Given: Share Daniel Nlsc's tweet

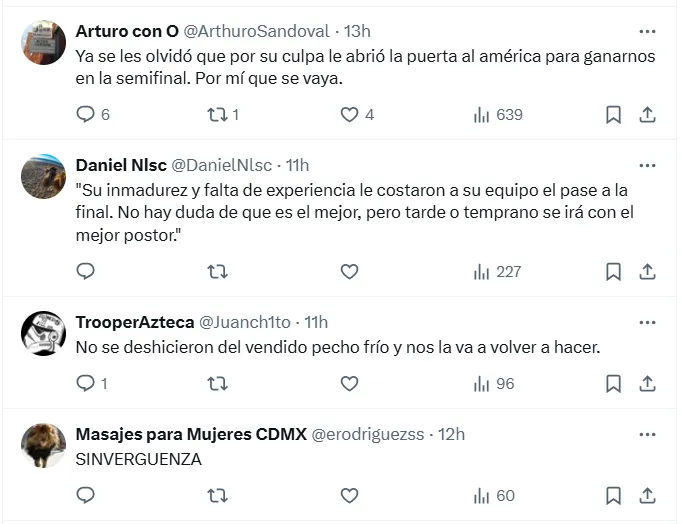Looking at the screenshot, I should pos(647,271).
